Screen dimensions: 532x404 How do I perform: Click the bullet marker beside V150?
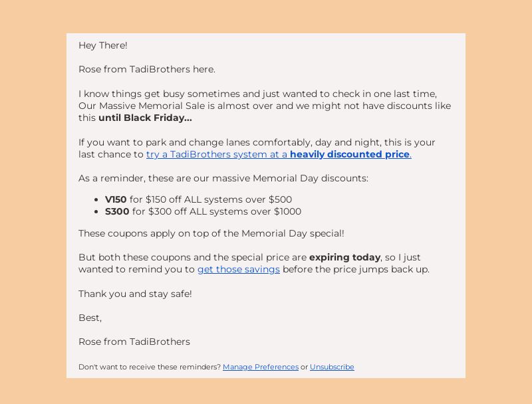click(96, 199)
